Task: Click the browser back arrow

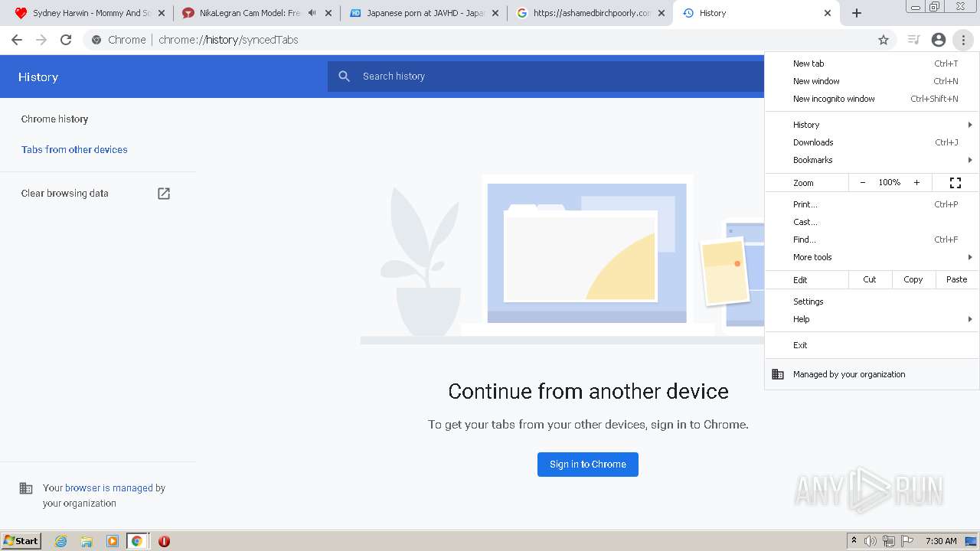Action: click(x=17, y=40)
